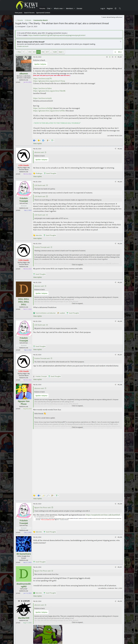The width and height of the screenshot is (138, 644).
Task: Open Sponsored Content
Action: 43,12
